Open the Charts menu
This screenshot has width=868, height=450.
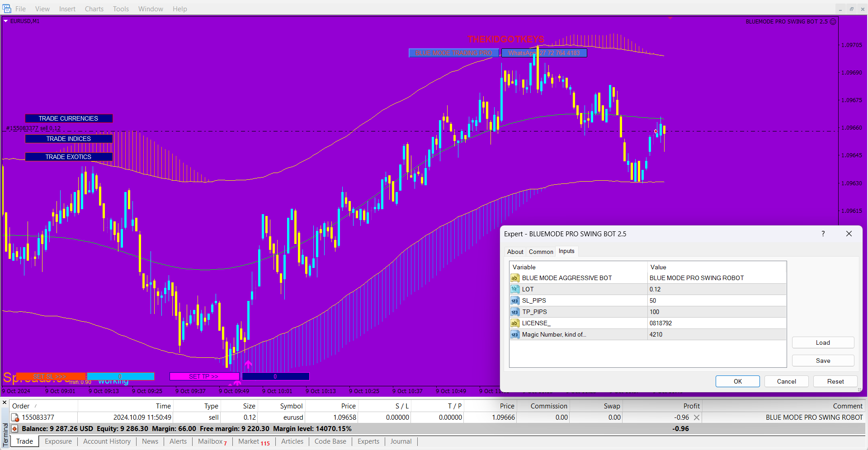[x=94, y=9]
